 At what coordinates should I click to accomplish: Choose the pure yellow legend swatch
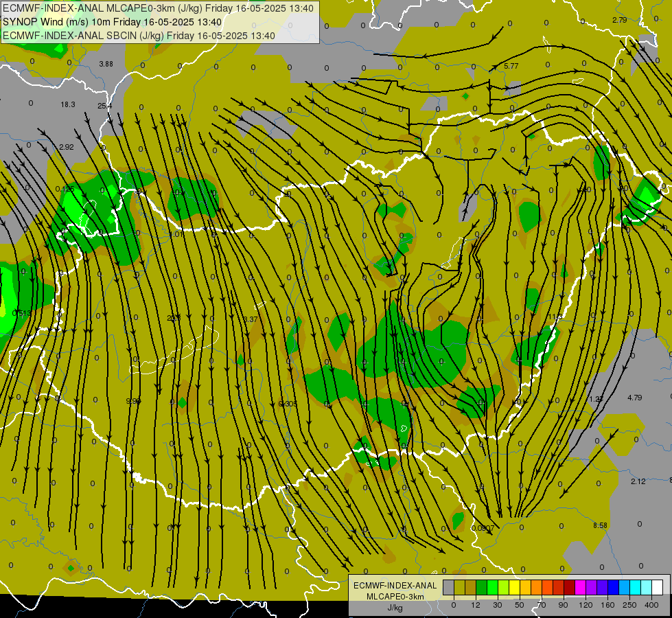pyautogui.click(x=515, y=588)
